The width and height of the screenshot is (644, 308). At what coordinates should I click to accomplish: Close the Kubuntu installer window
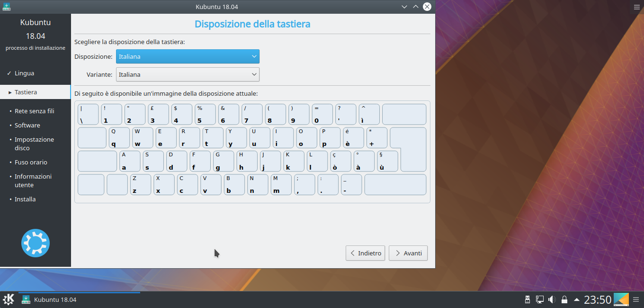(x=427, y=7)
